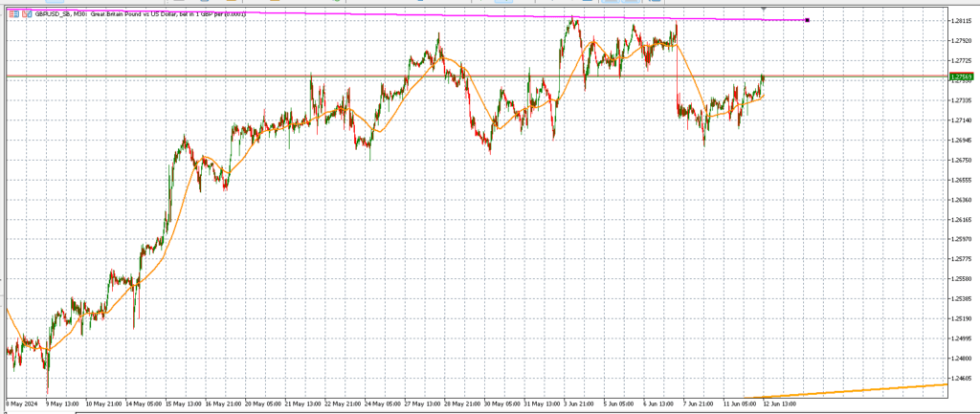Click the 1.28115 price scale label
The height and width of the screenshot is (414, 980).
pos(961,21)
